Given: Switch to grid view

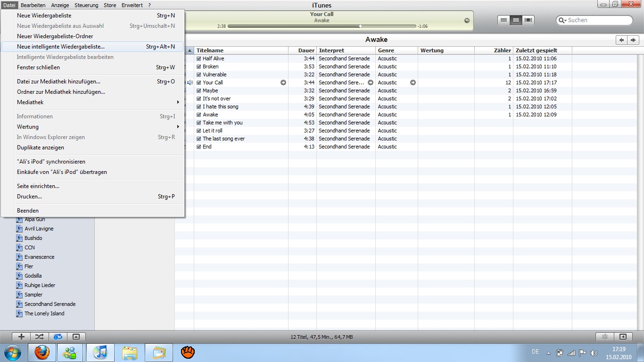Looking at the screenshot, I should coord(516,20).
